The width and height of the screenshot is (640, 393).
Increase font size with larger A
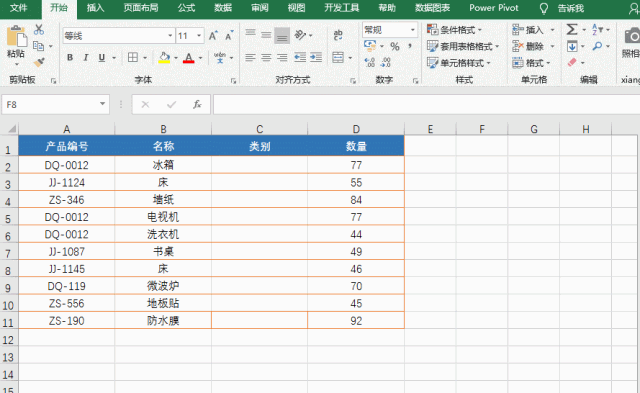point(213,36)
